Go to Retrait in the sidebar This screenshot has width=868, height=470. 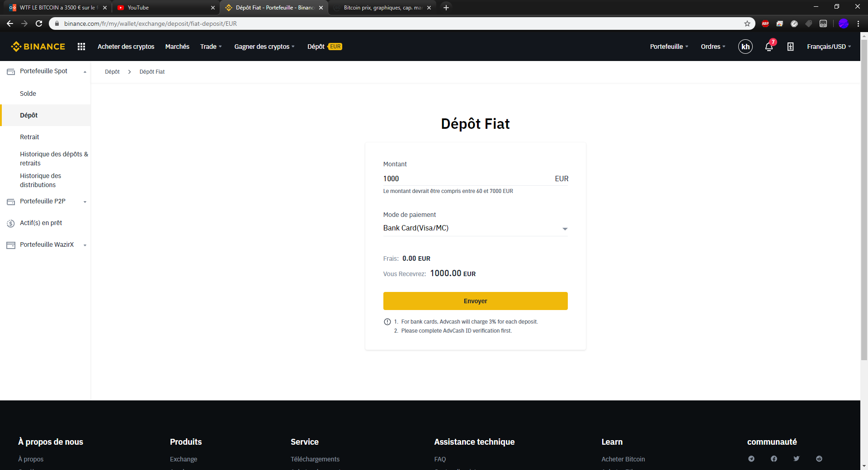(x=29, y=137)
